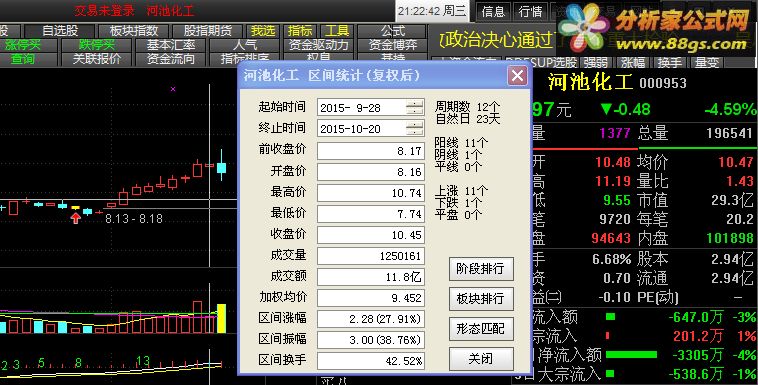This screenshot has height=385, width=758.
Task: Click the 总量 value 196541
Action: (x=729, y=133)
